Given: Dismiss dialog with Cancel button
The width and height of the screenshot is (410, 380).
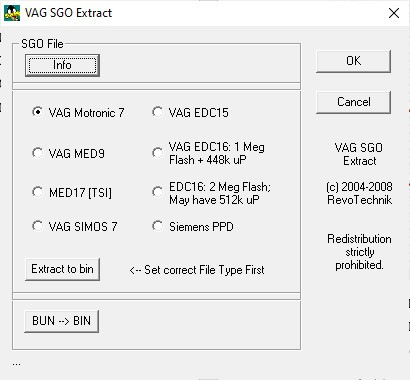Looking at the screenshot, I should coord(353,102).
